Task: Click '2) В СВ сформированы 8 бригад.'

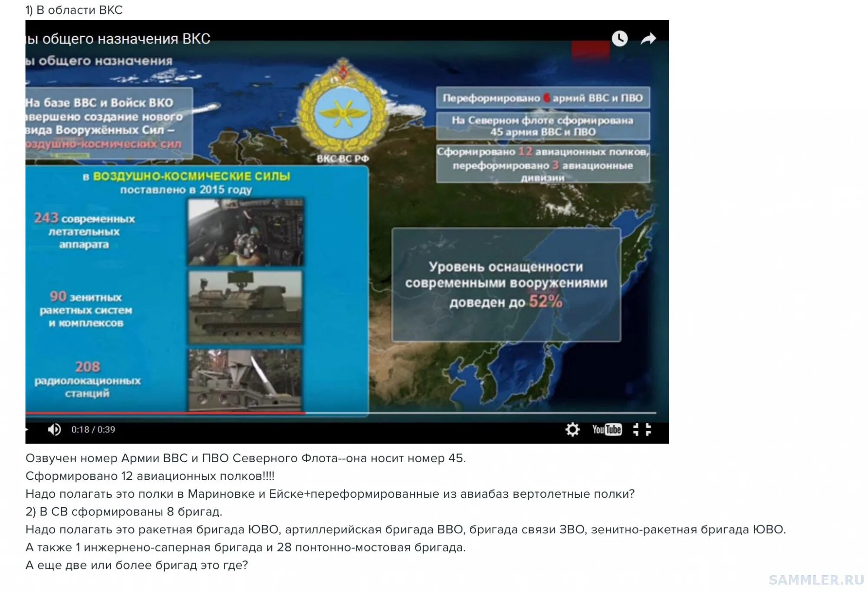Action: [124, 512]
